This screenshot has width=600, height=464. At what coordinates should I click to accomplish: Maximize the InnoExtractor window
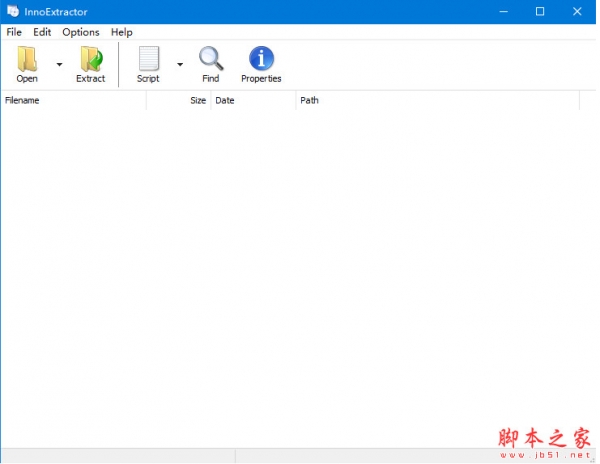540,11
